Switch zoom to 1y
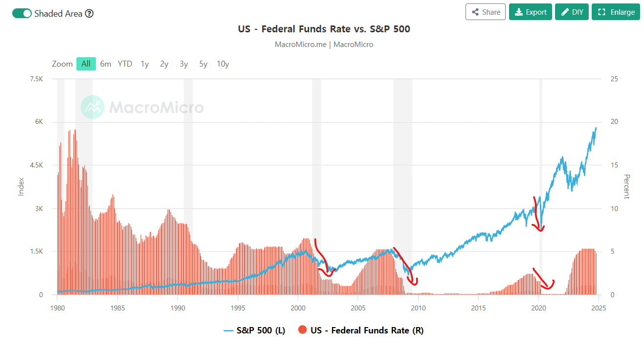Screen dimensions: 644x353 145,64
